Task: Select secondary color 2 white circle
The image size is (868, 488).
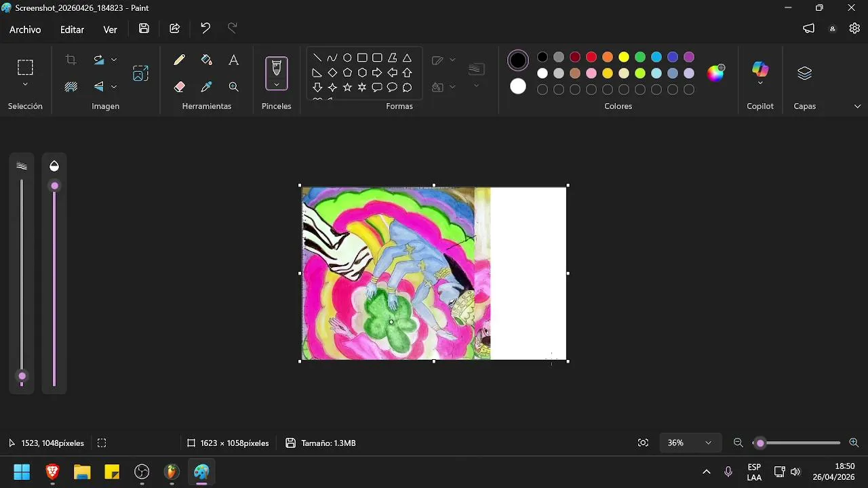Action: [x=518, y=86]
